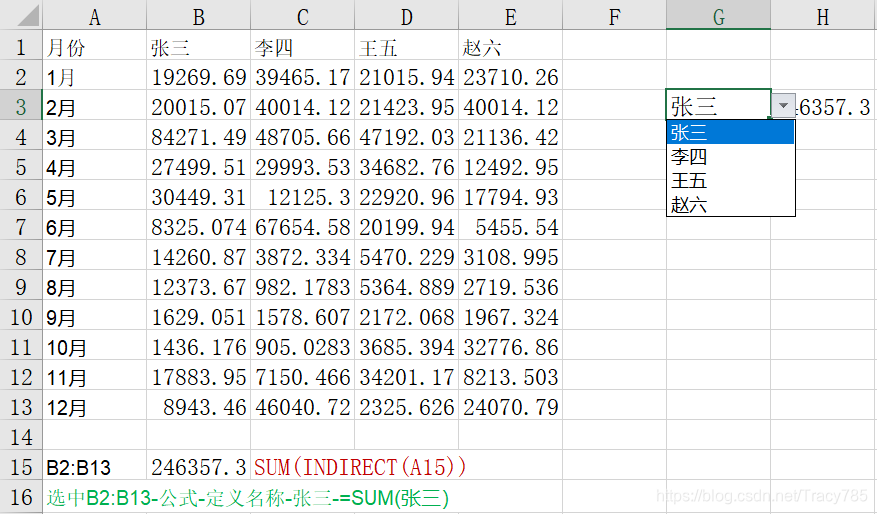Click the 张三 header cell in B1
The width and height of the screenshot is (877, 514).
199,46
